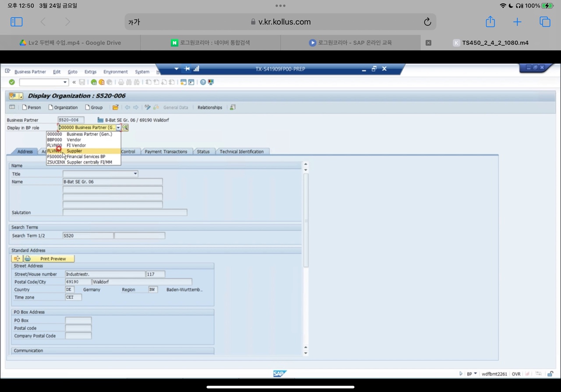Click the Organization create button

click(63, 107)
